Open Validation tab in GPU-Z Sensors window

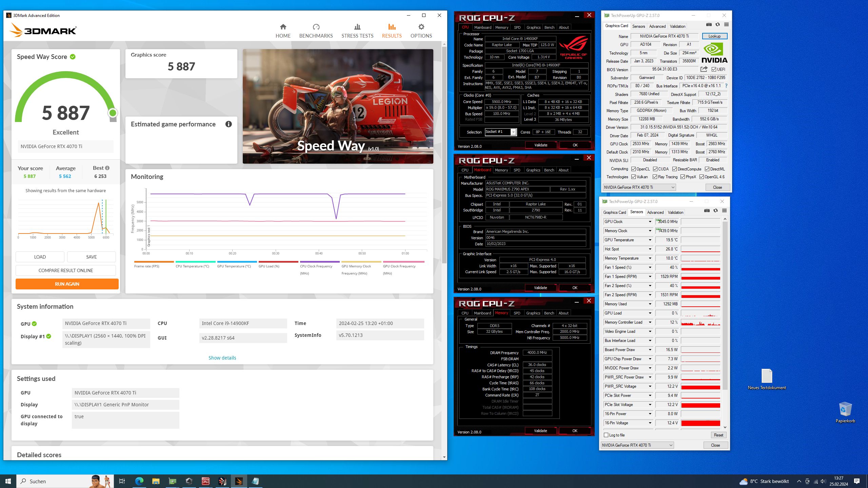tap(675, 212)
